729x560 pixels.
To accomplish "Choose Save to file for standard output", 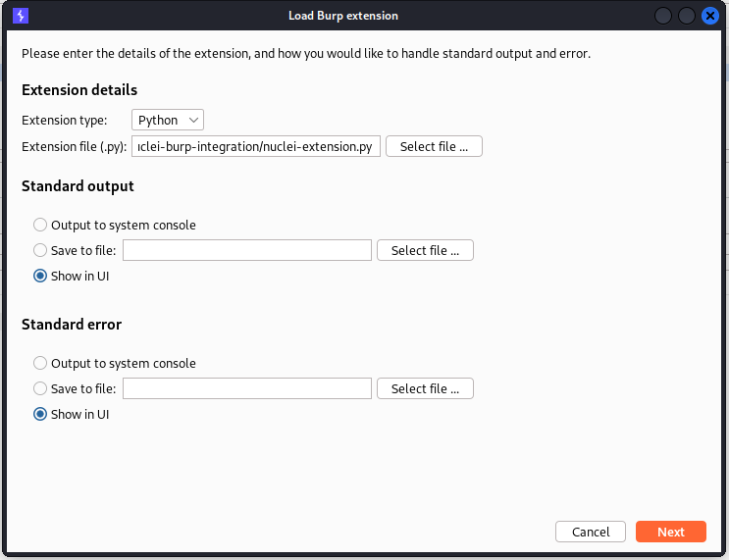I will tap(40, 251).
